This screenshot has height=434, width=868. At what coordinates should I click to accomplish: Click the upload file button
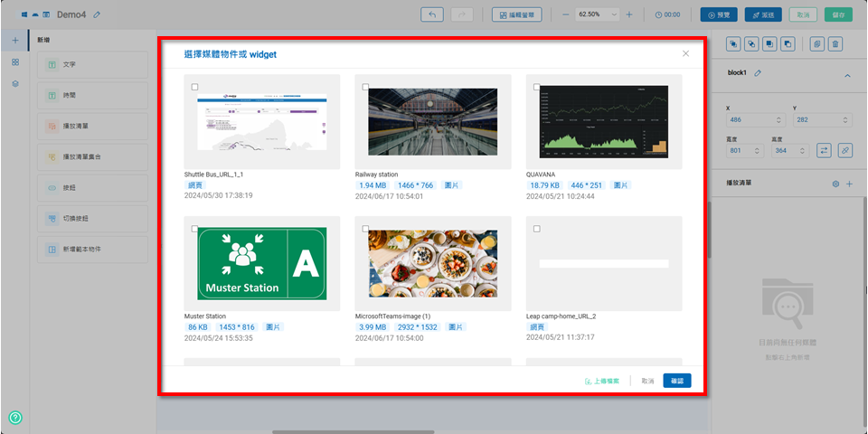click(x=602, y=382)
